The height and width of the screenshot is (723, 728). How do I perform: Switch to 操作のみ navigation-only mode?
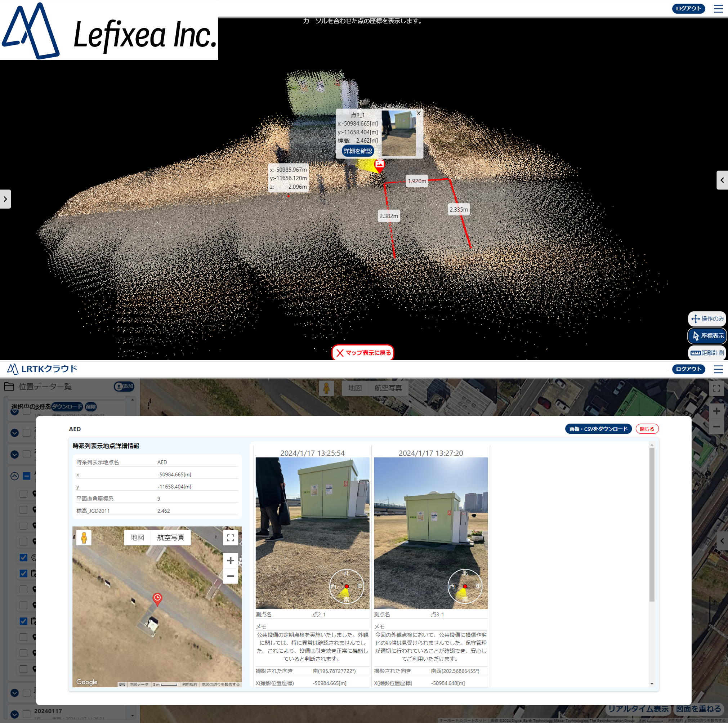[x=707, y=319]
